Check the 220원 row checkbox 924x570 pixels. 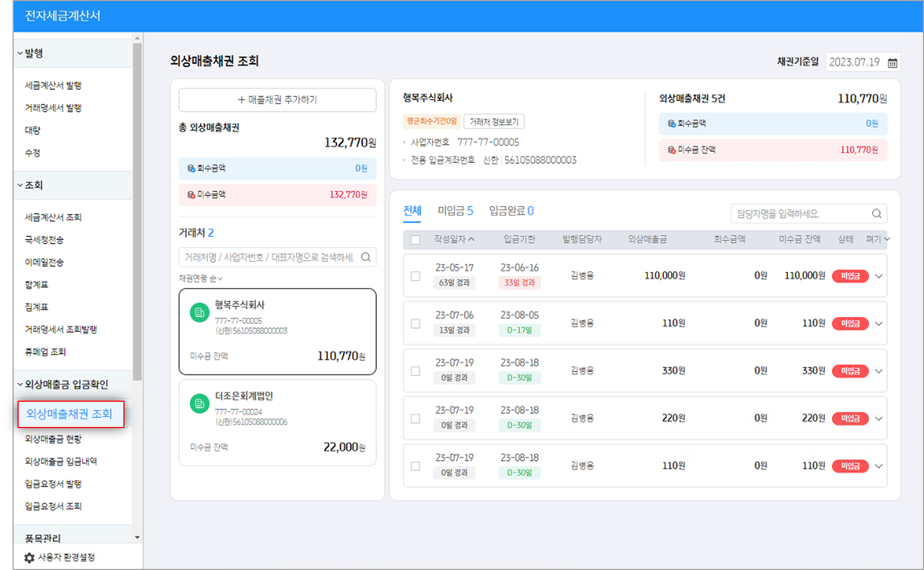416,419
